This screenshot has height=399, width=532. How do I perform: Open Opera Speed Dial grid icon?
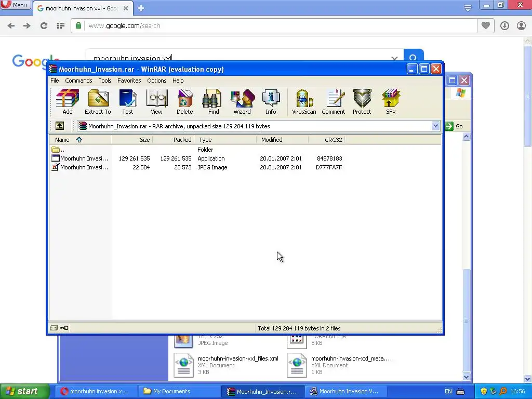61,26
